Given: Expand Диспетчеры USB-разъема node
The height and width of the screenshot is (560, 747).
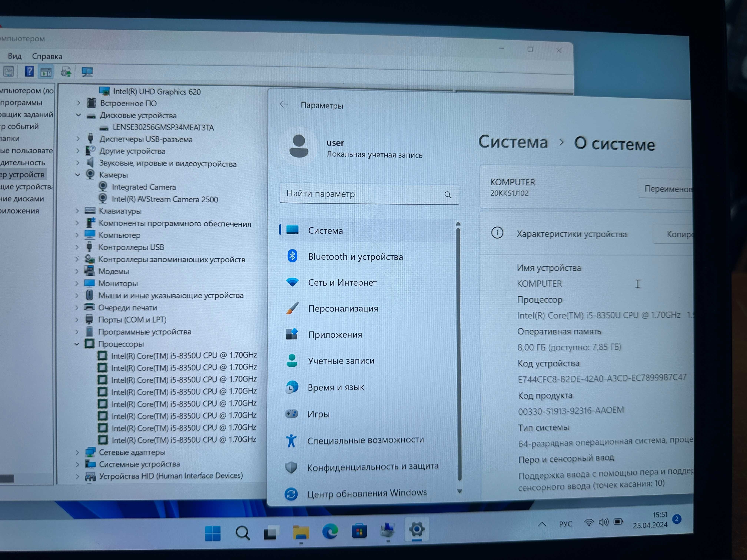Looking at the screenshot, I should [78, 139].
